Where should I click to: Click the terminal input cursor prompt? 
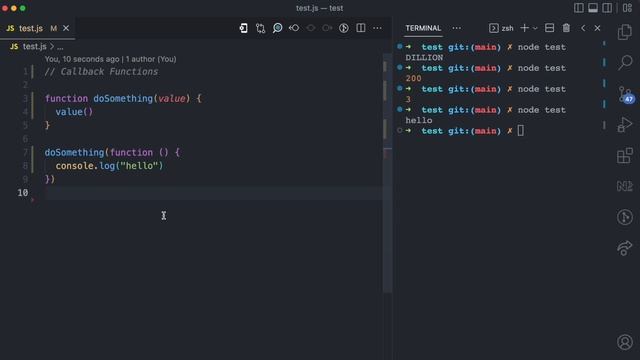(x=520, y=131)
